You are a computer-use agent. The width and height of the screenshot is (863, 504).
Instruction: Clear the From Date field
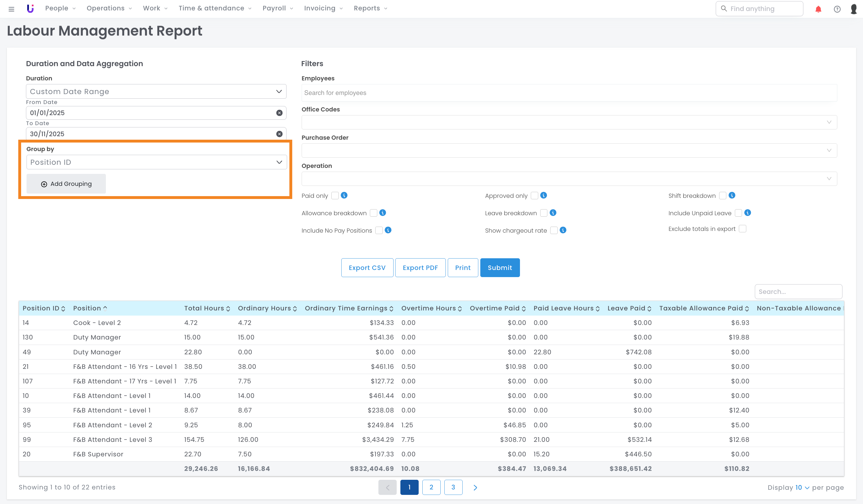279,113
